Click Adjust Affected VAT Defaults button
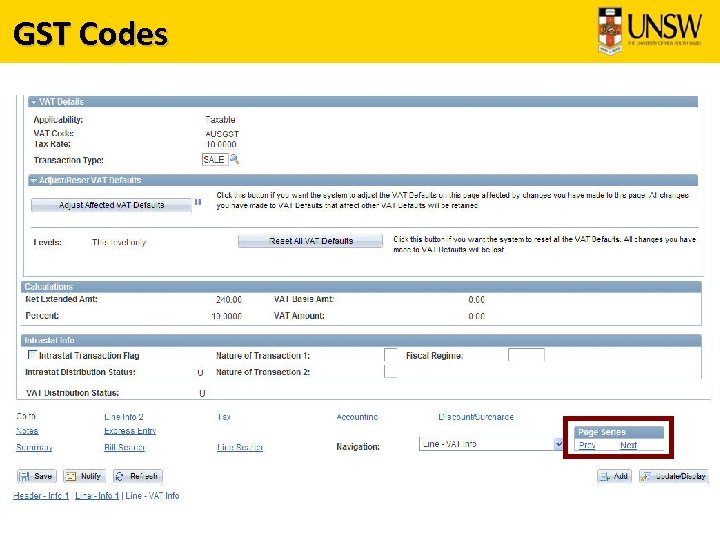The image size is (720, 540). coord(112,205)
